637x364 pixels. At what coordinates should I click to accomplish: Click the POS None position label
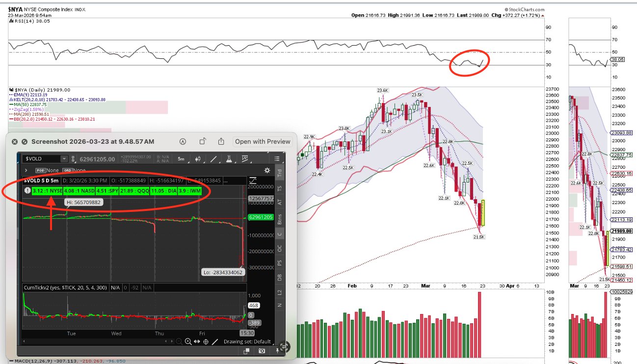point(47,170)
